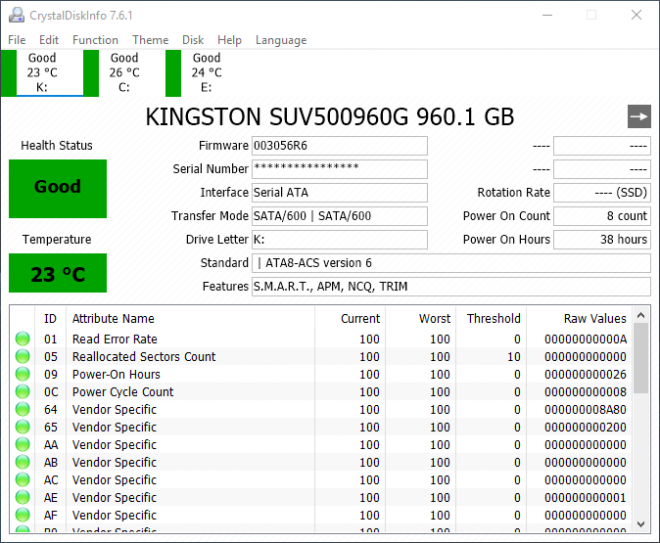Select the K: drive tab
The height and width of the screenshot is (543, 660).
click(42, 73)
